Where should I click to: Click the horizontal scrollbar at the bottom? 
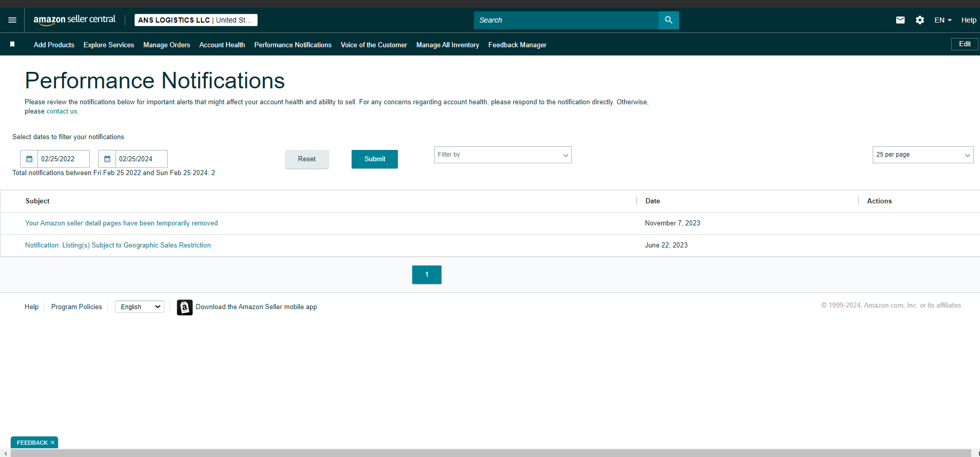pos(490,453)
